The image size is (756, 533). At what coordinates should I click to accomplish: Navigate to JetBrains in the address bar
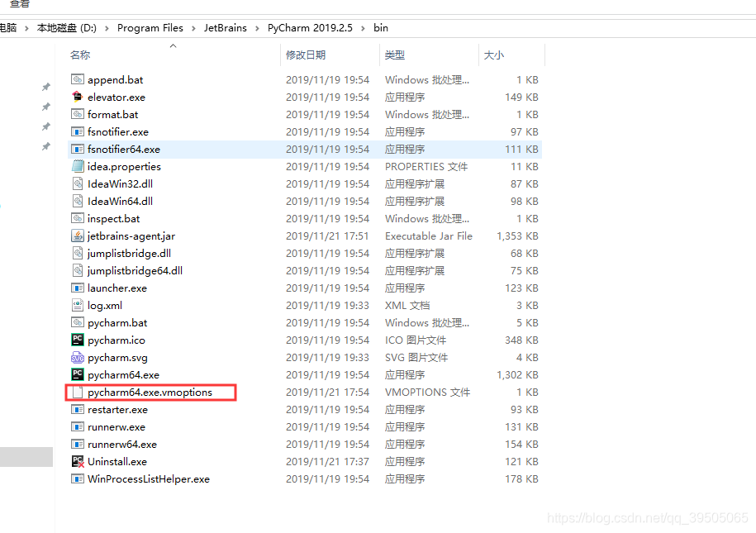(x=226, y=28)
